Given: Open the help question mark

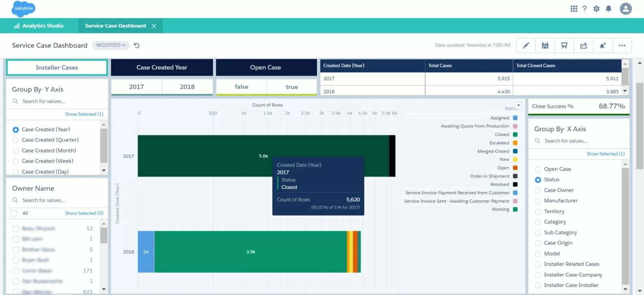Looking at the screenshot, I should coord(584,8).
